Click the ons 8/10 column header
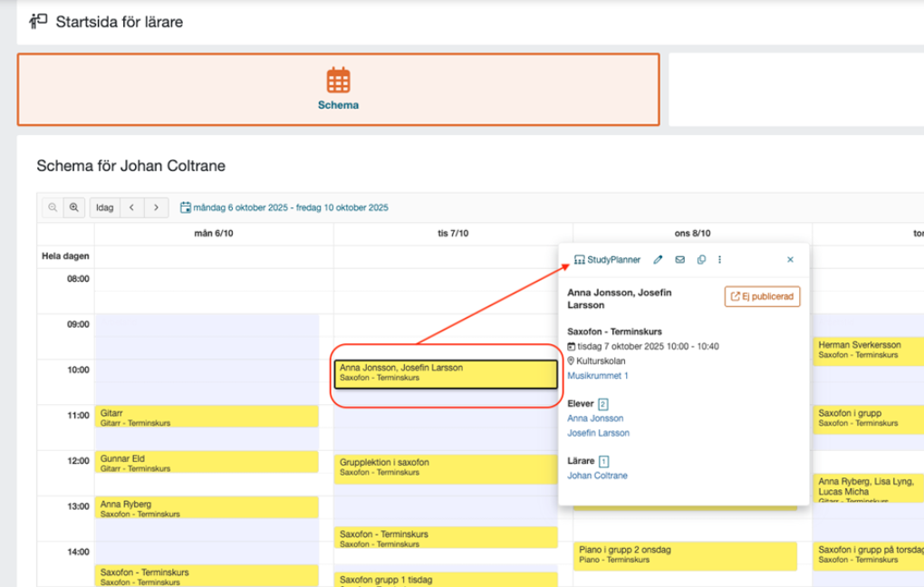Viewport: 924px width, 587px height. [692, 234]
